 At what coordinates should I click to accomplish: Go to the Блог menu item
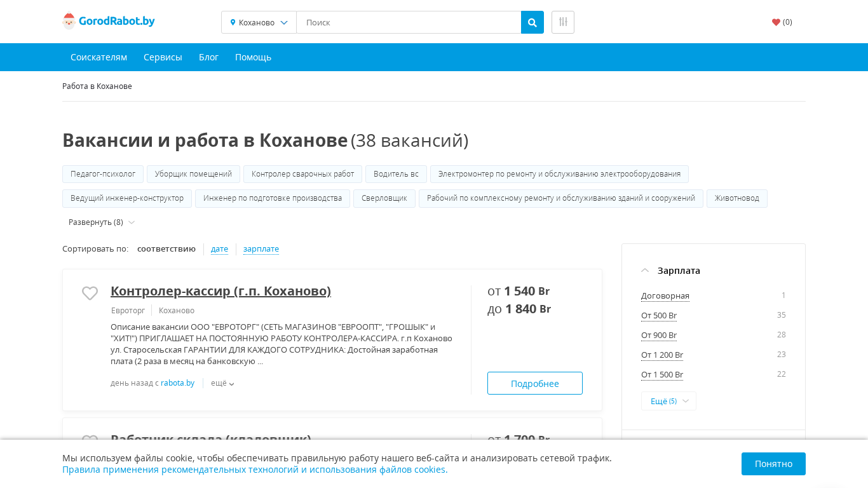[208, 57]
